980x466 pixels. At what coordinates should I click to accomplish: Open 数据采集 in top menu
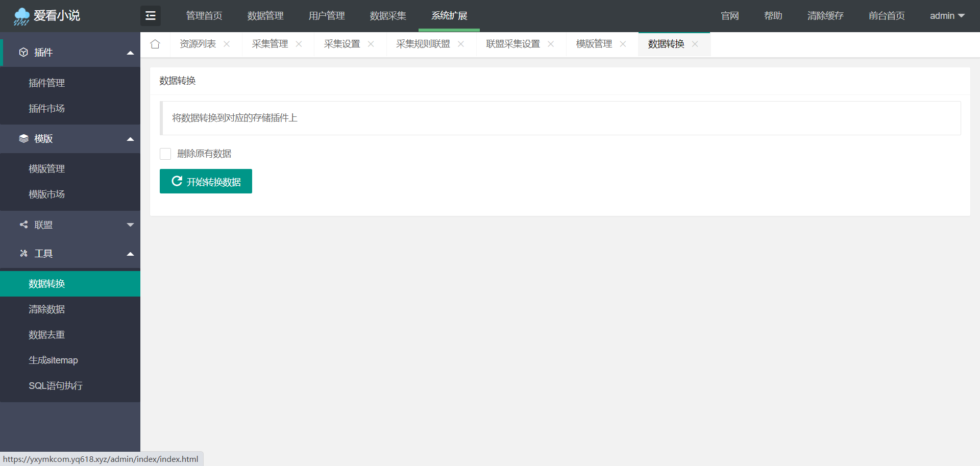pyautogui.click(x=388, y=16)
